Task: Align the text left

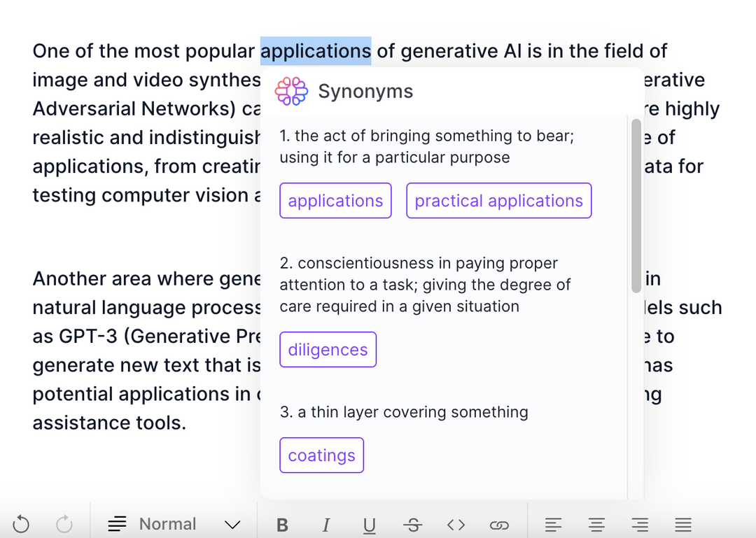Action: [x=553, y=524]
